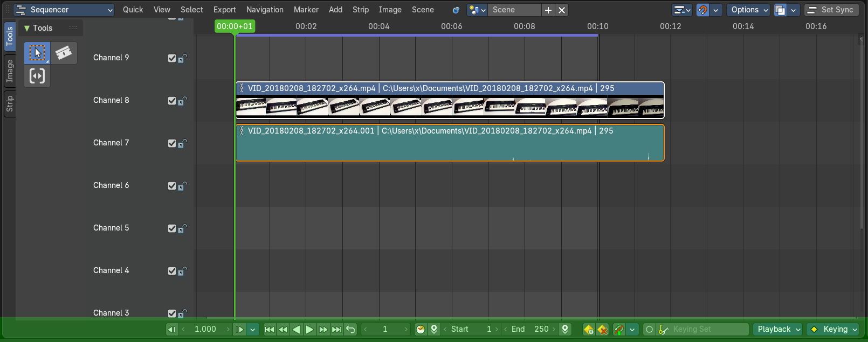Play the animation forward
Screen dimensions: 868x342
(309, 329)
